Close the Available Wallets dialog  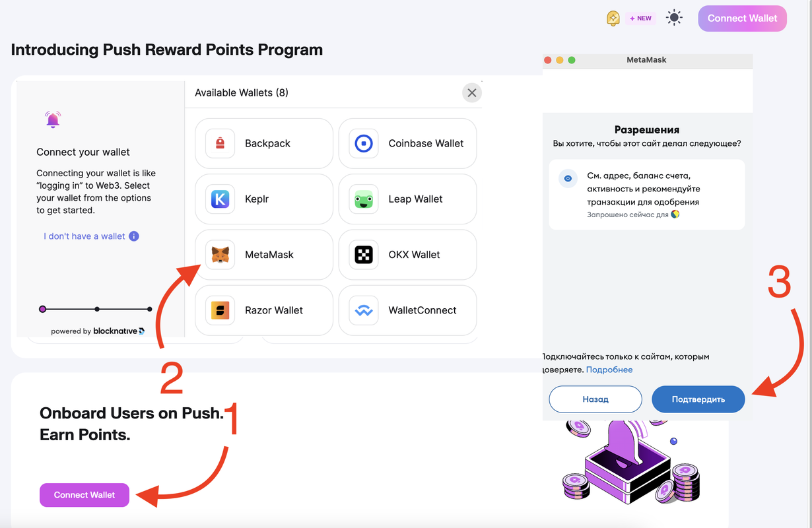(471, 93)
